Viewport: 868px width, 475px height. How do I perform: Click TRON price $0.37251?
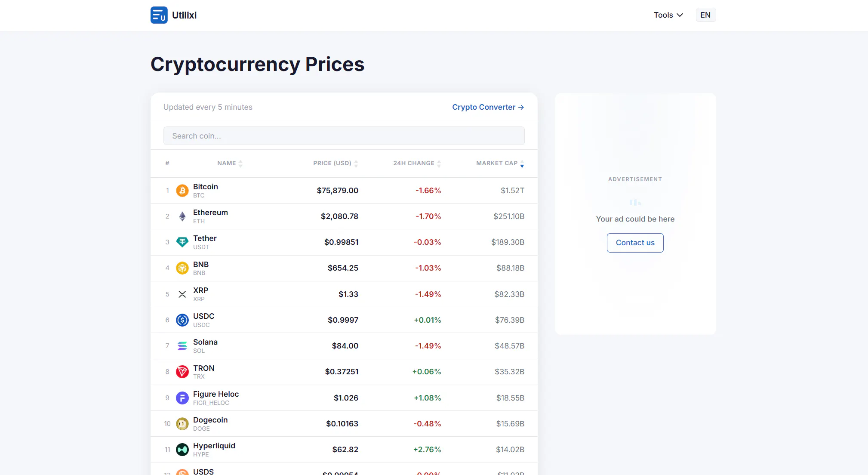(342, 372)
